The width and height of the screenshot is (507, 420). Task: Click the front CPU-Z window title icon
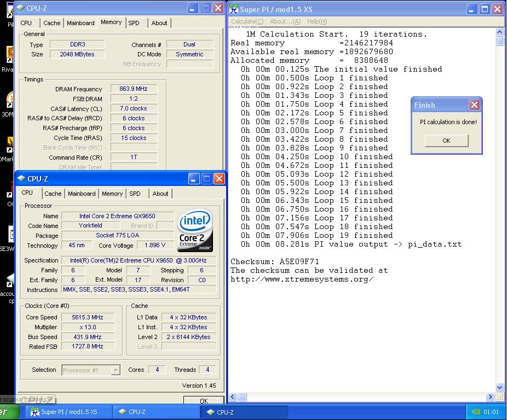point(21,178)
